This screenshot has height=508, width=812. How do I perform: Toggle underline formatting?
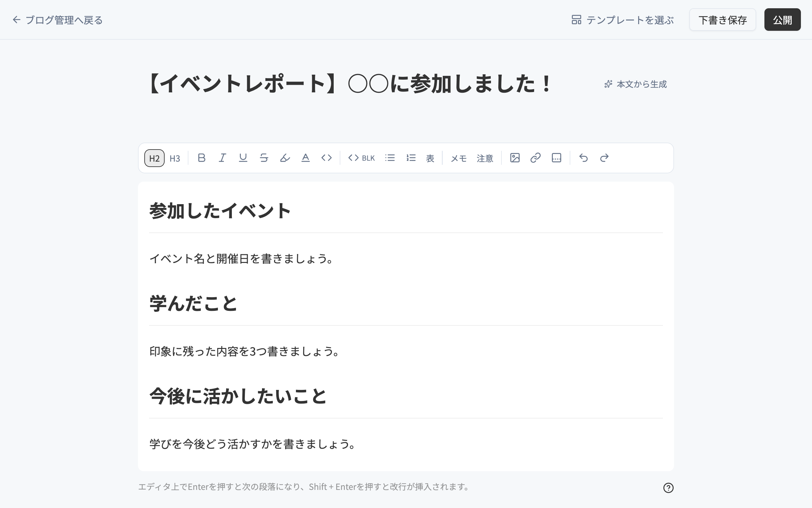pyautogui.click(x=243, y=158)
